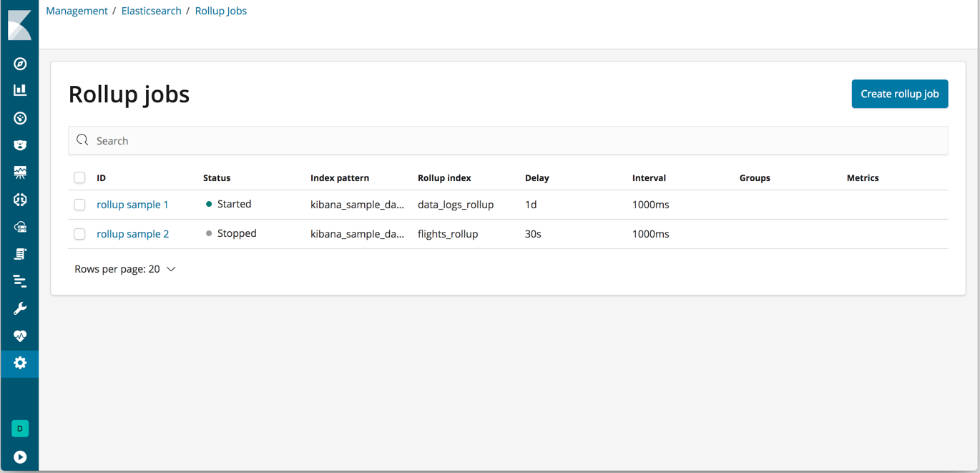Viewport: 980px width, 473px height.
Task: Open Monitoring via the heartbeat icon
Action: 20,336
